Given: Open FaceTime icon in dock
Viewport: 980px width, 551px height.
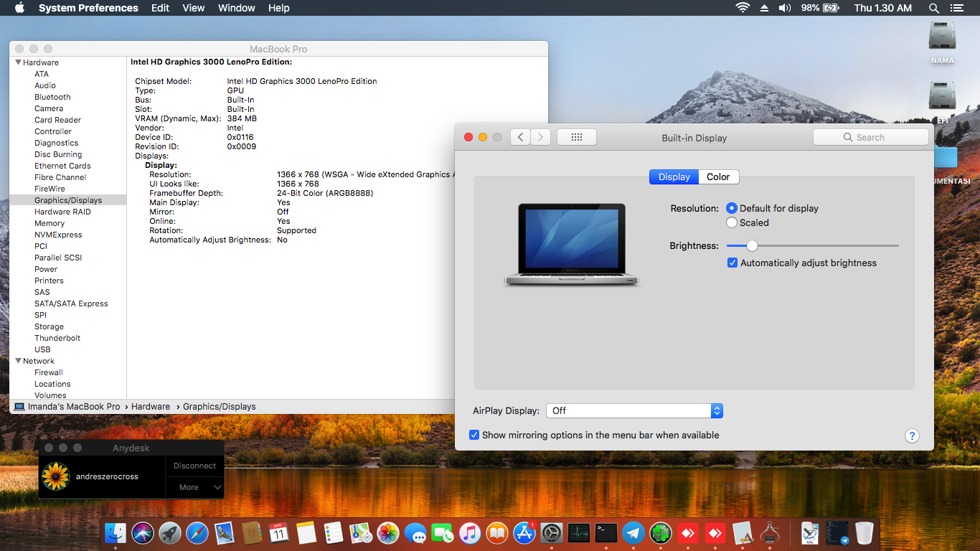Looking at the screenshot, I should click(x=443, y=533).
